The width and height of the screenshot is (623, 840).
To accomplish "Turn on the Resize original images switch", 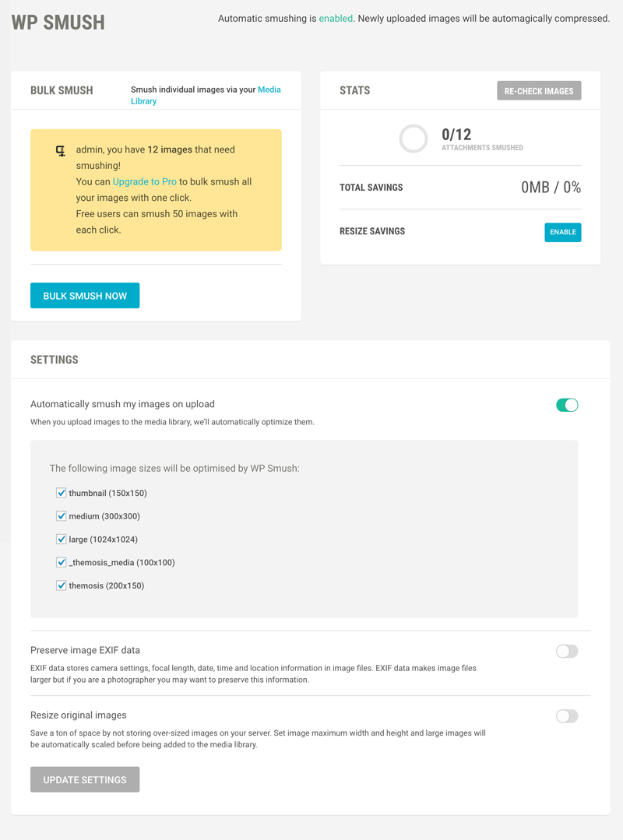I will point(567,716).
